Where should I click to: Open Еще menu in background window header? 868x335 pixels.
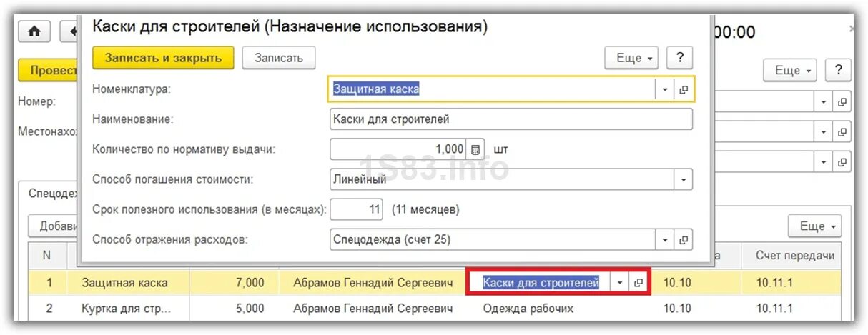pos(791,70)
